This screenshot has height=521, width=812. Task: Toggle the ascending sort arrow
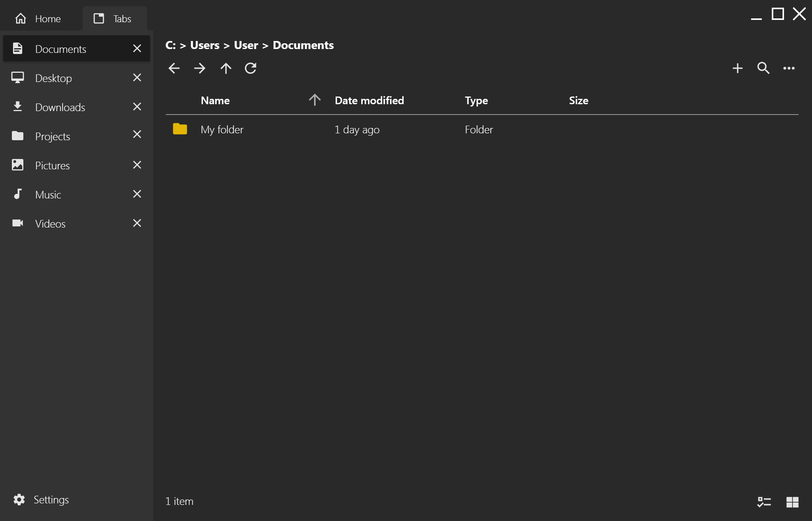314,100
